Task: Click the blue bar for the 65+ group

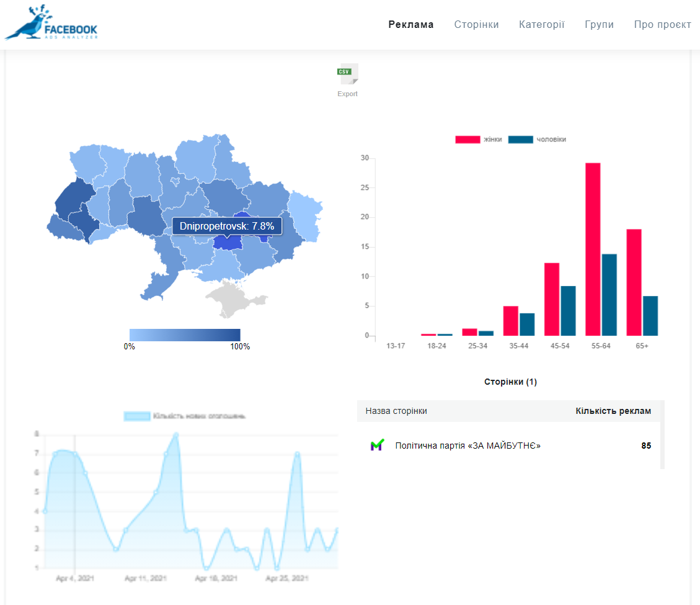Action: pyautogui.click(x=650, y=315)
